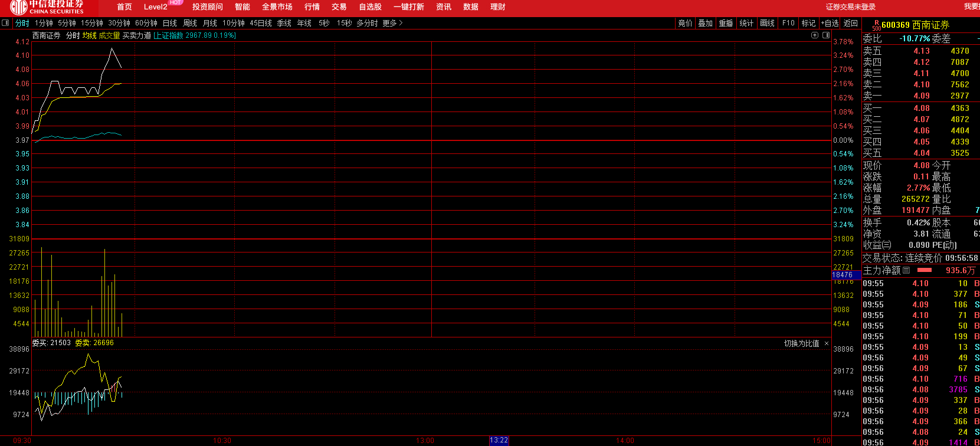
Task: Select the 分时 chart tab
Action: click(22, 23)
